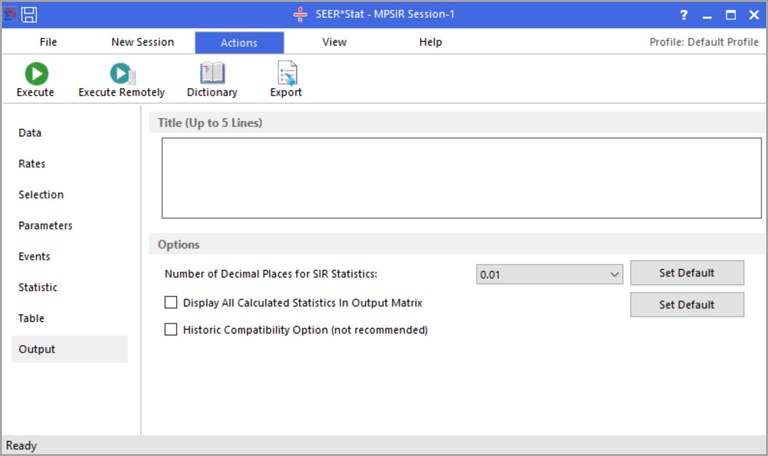Image resolution: width=768 pixels, height=456 pixels.
Task: Switch to the Statistic sidebar tab
Action: [38, 288]
